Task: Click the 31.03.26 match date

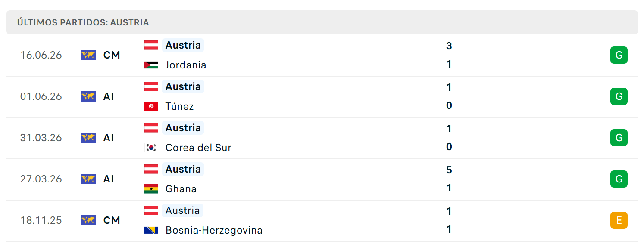Action: [41, 138]
